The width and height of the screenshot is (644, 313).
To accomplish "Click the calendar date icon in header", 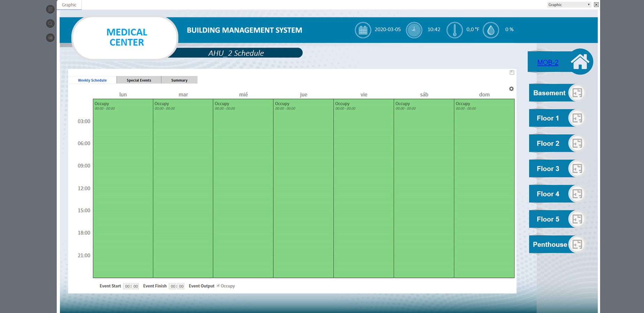I will 363,30.
